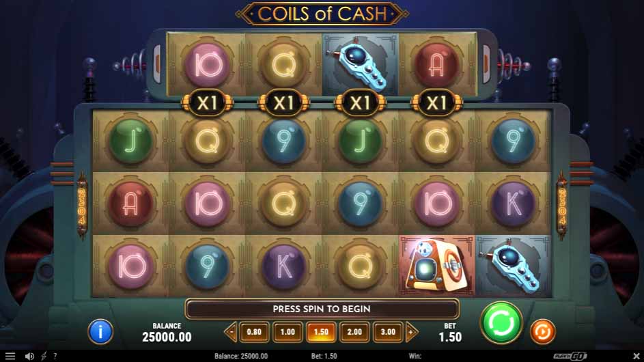The width and height of the screenshot is (644, 362).
Task: Click the red A symbol in top row
Action: [436, 64]
